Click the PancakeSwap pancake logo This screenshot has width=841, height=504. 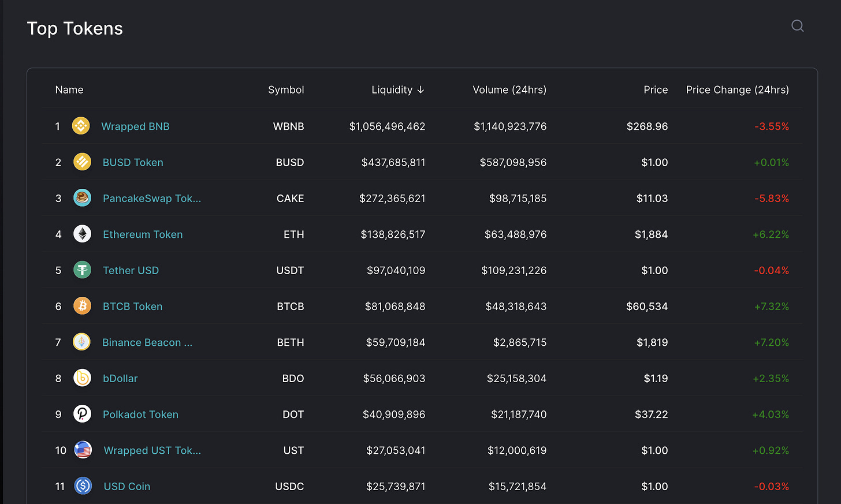coord(82,198)
